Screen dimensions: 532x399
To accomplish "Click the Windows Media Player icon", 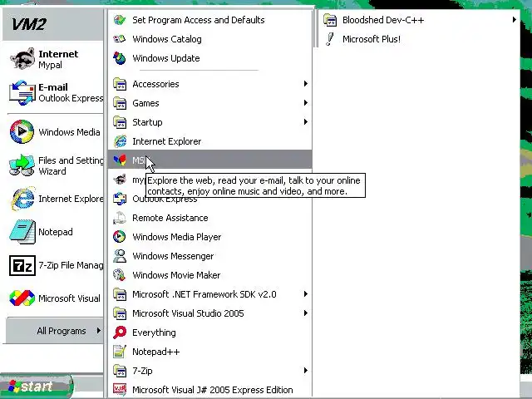I will (120, 237).
